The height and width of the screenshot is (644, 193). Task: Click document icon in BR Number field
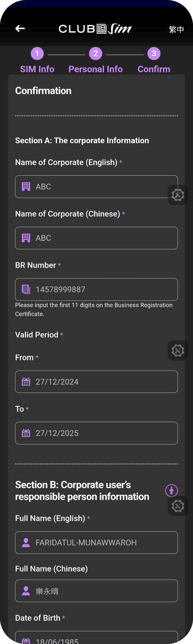tap(26, 289)
